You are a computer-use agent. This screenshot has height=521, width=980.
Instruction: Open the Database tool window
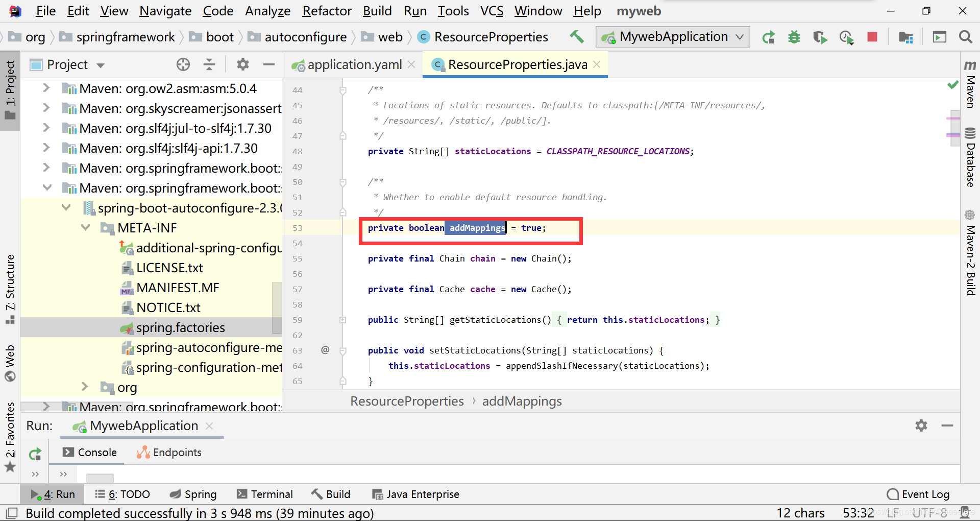pyautogui.click(x=970, y=157)
